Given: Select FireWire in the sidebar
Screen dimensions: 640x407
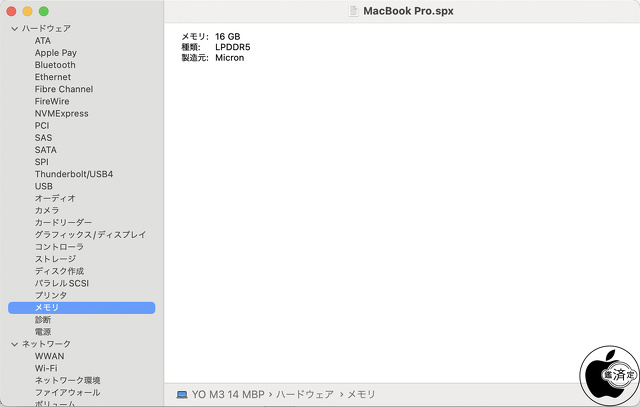Looking at the screenshot, I should coord(52,101).
